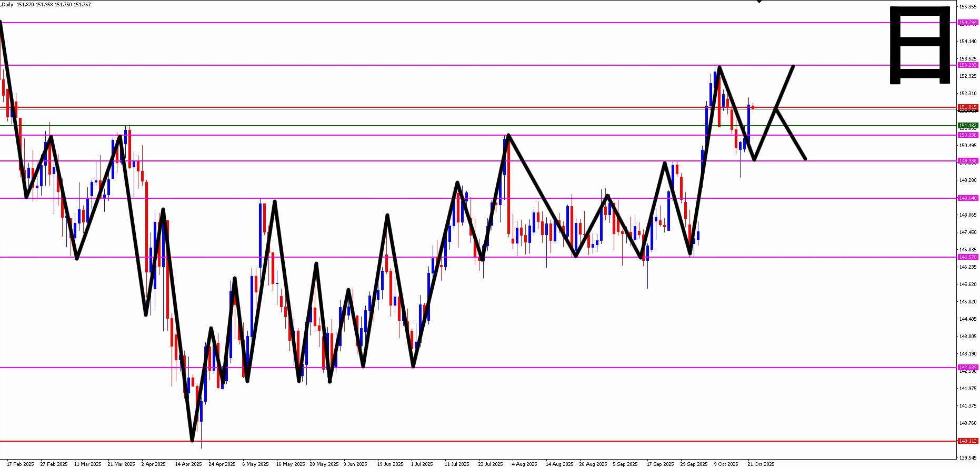Click the chart shift triangle marker at top
Screen dimensions: 980x468
[x=759, y=2]
